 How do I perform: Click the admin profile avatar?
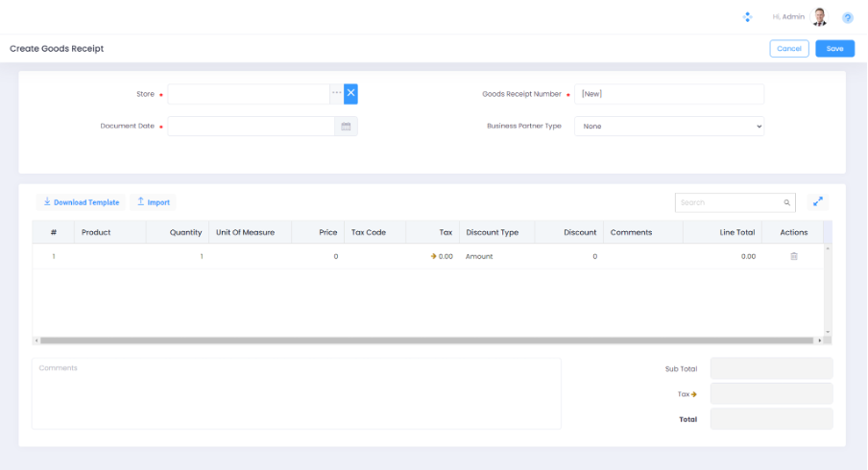819,16
